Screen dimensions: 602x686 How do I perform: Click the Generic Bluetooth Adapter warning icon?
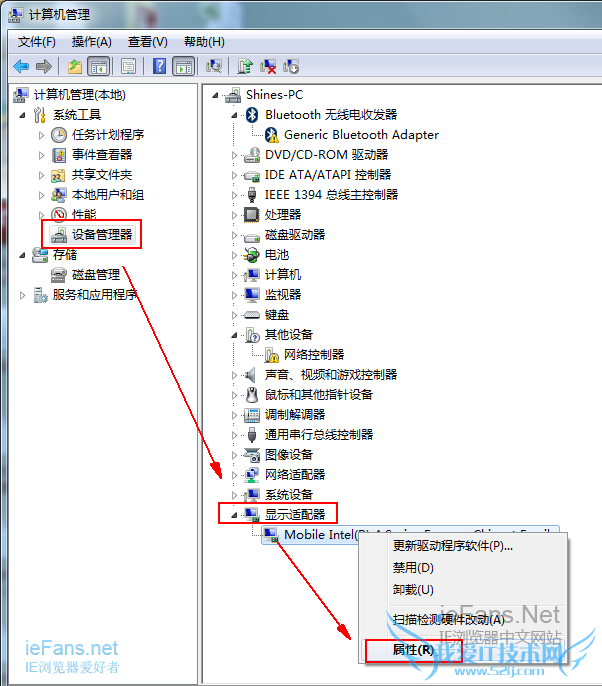click(271, 135)
